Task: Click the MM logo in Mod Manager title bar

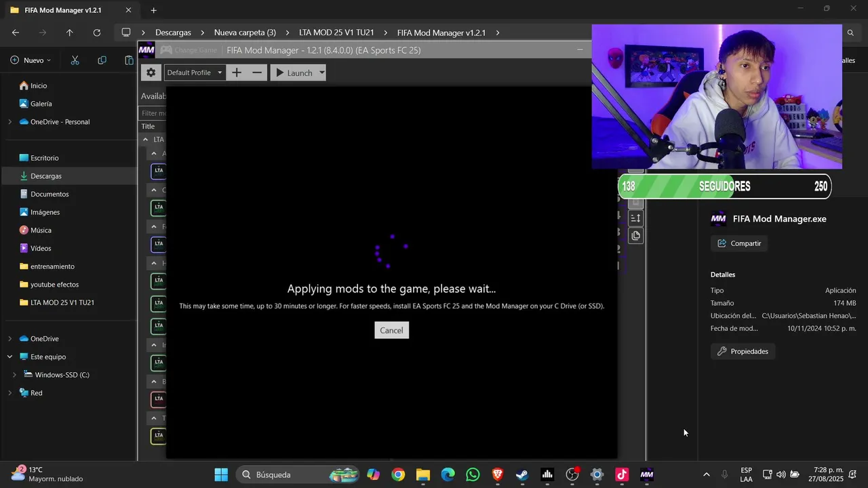Action: (146, 50)
